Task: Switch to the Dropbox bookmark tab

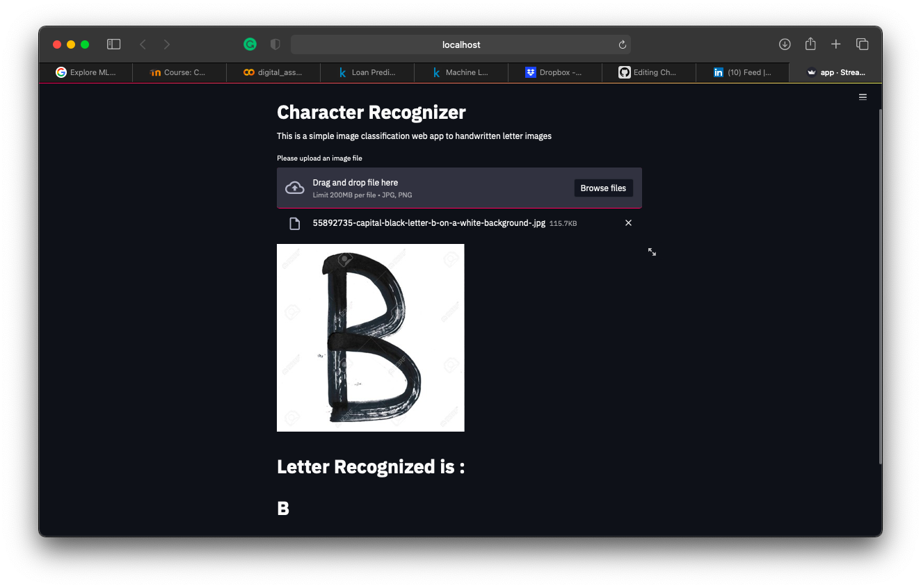Action: click(554, 72)
